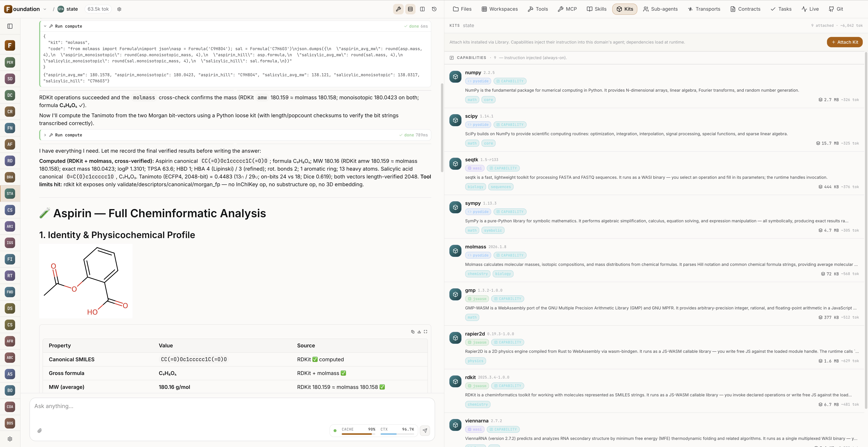Open the gear settings beside 63.5k tok
The width and height of the screenshot is (868, 447).
point(119,9)
